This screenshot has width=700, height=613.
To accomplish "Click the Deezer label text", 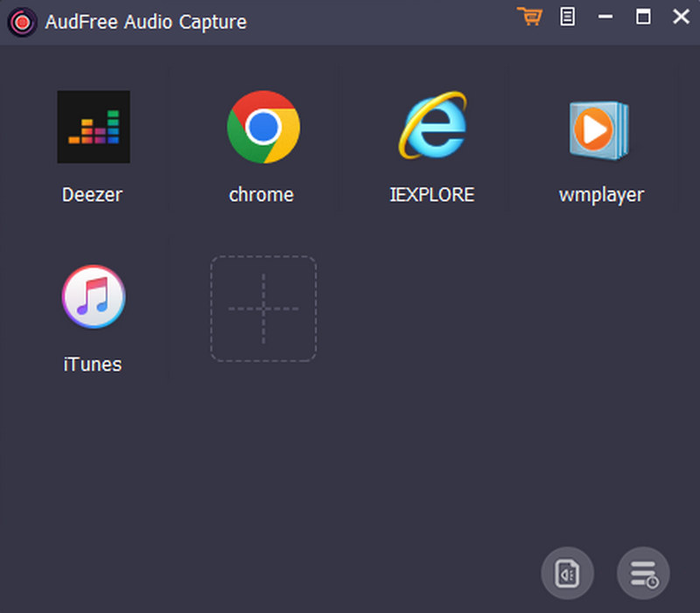I will [x=92, y=194].
